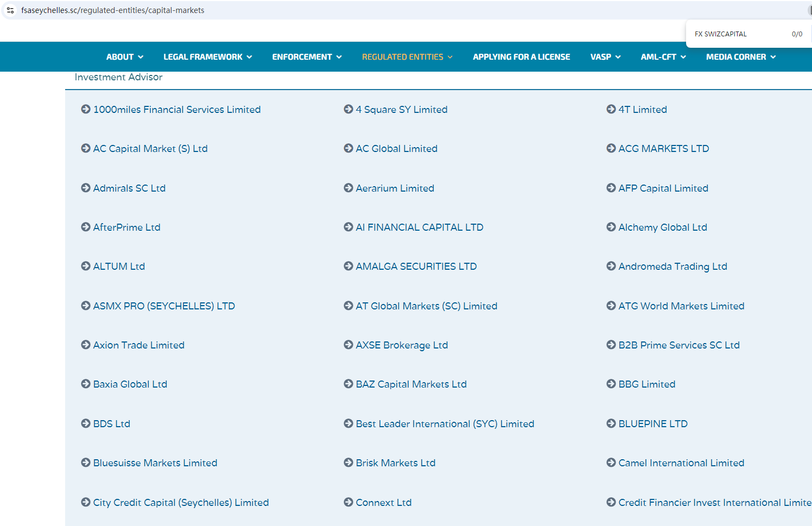Image resolution: width=812 pixels, height=526 pixels.
Task: Open the ENFORCEMENT menu
Action: pos(307,57)
